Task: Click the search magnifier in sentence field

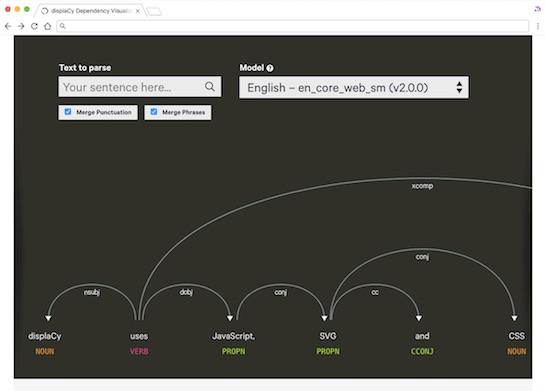Action: [210, 86]
